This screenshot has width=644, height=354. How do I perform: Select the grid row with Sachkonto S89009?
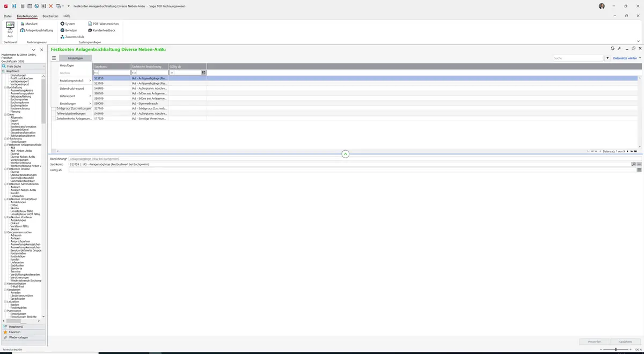(345, 104)
